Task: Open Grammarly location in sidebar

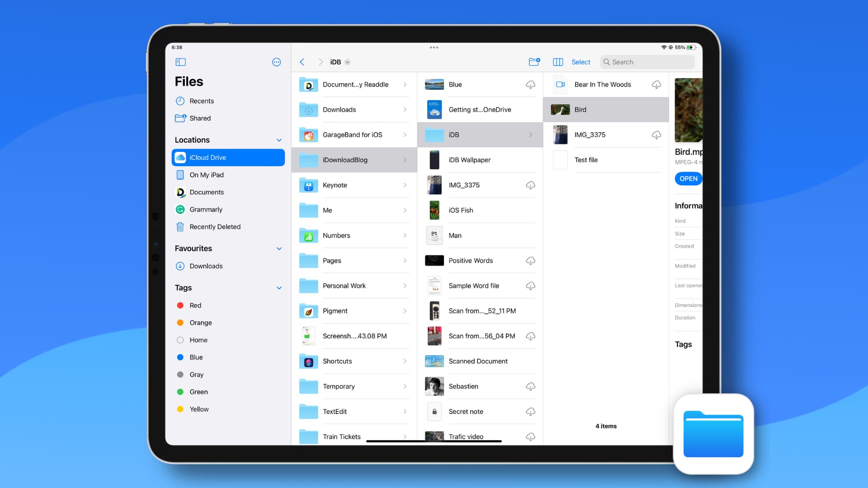Action: 228,210
